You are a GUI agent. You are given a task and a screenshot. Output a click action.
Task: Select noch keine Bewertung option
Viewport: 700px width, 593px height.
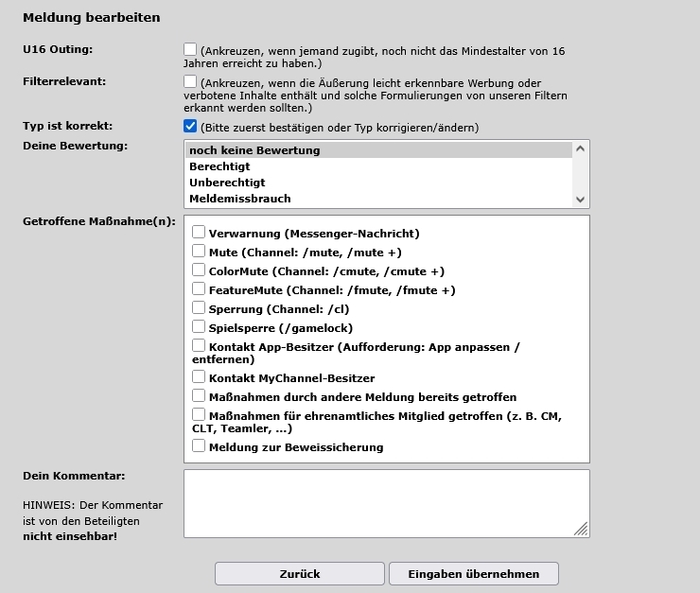[x=378, y=150]
